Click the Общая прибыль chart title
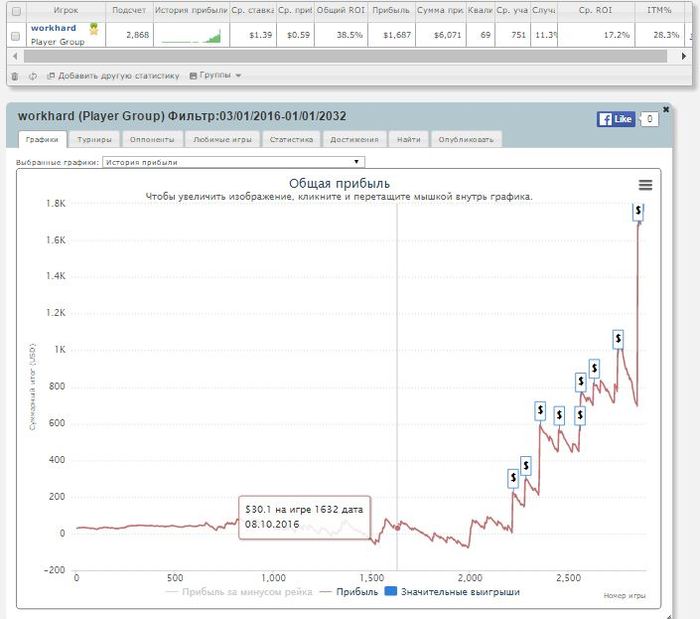The image size is (700, 619). tap(339, 183)
